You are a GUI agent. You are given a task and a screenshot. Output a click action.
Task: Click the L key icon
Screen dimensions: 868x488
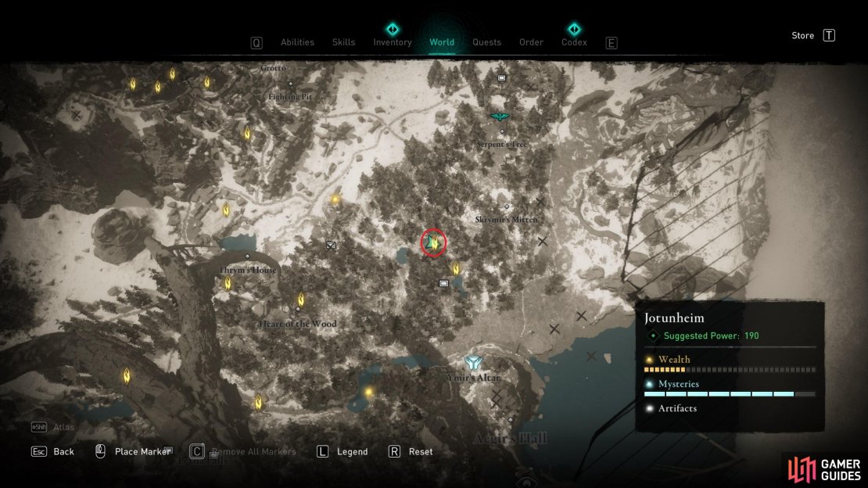[322, 451]
